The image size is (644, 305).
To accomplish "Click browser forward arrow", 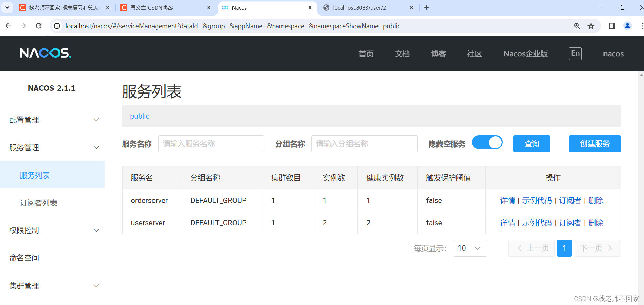I will (x=23, y=26).
